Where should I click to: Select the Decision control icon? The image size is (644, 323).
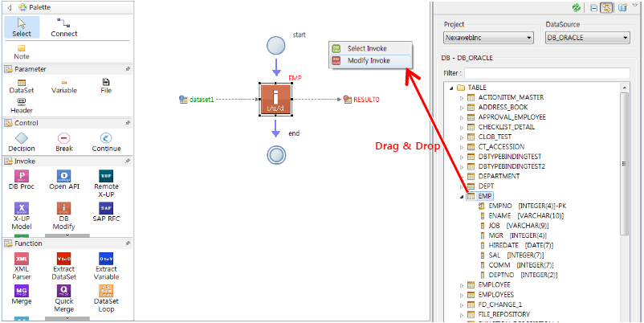[22, 138]
